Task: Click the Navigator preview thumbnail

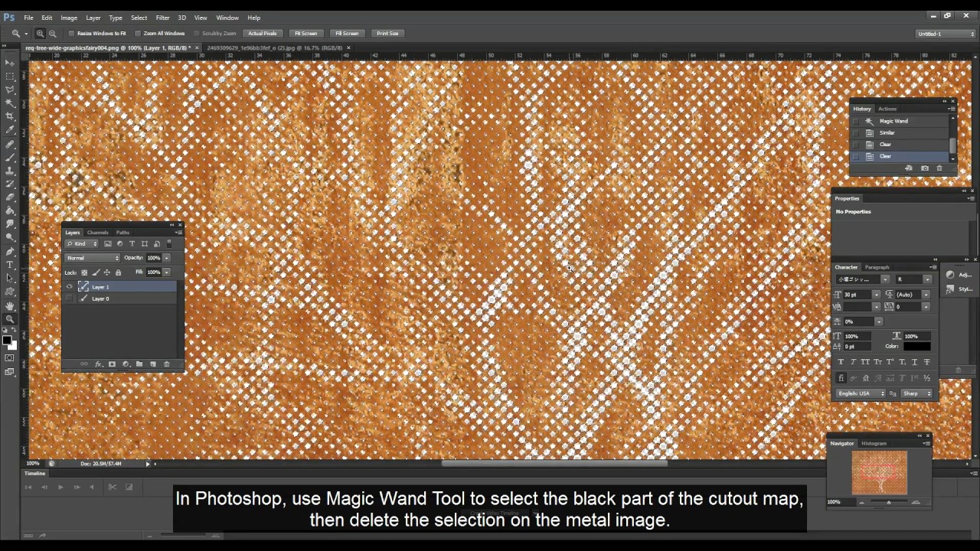Action: pyautogui.click(x=879, y=473)
